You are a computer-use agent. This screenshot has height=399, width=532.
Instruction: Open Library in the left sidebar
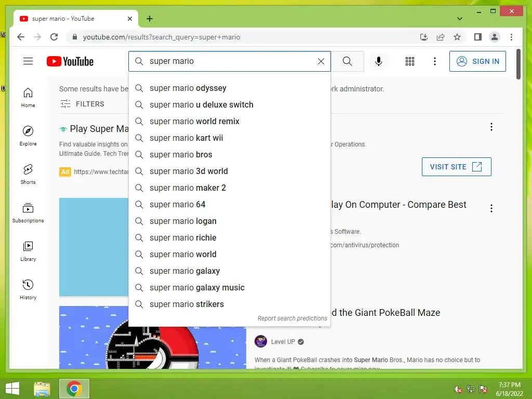[28, 251]
